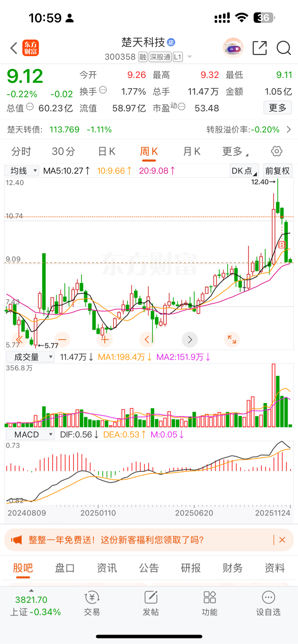This screenshot has height=644, width=298.
Task: Tap DIF:0.56 MACD value
Action: click(79, 435)
